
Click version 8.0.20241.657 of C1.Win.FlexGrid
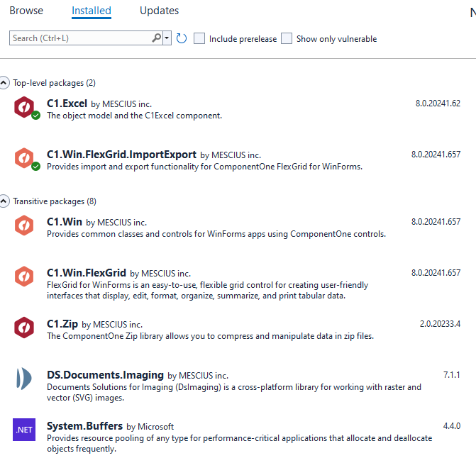tap(436, 273)
